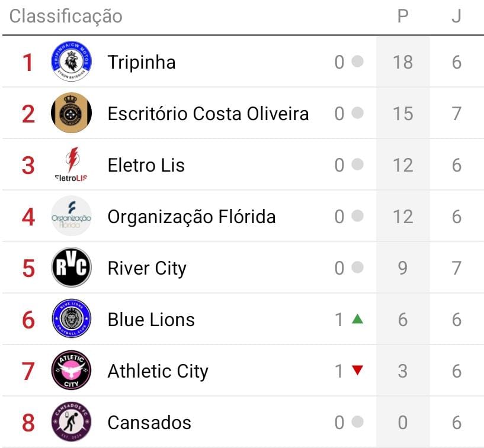The image size is (484, 448).
Task: Click Athletic City red down arrow
Action: (x=357, y=370)
